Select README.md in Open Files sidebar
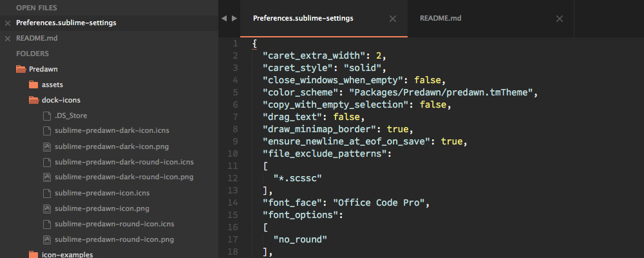Screen dimensions: 644x258 coord(37,38)
